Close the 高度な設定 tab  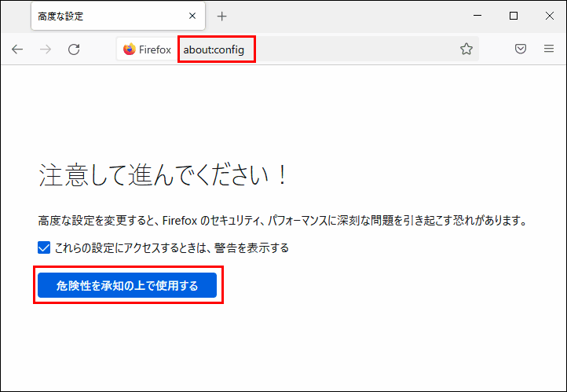point(192,16)
